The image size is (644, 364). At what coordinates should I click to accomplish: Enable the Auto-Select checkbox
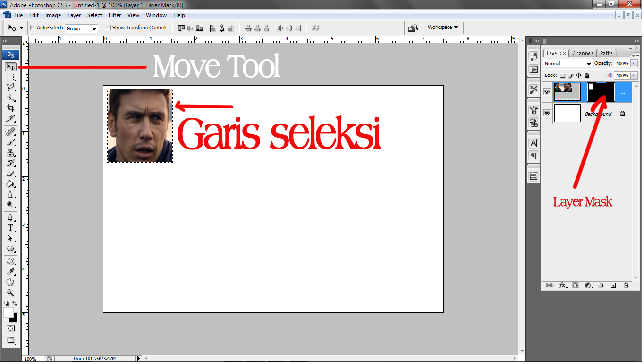33,28
